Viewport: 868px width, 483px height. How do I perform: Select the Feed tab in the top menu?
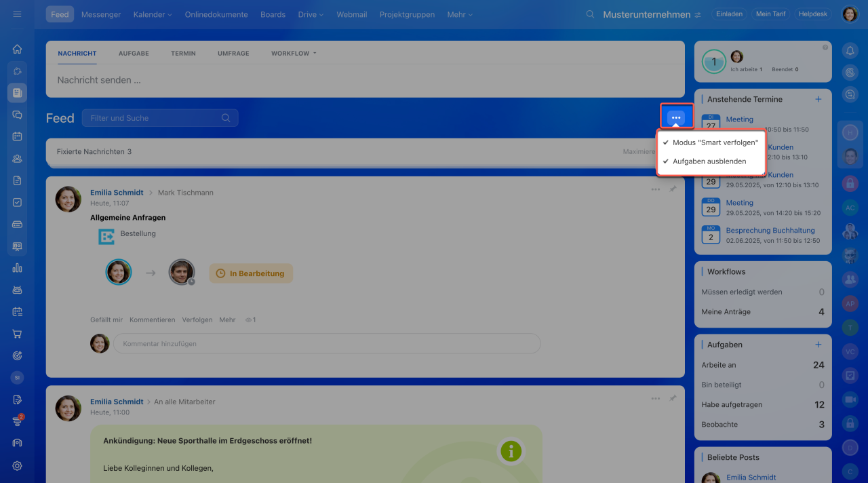click(x=60, y=14)
